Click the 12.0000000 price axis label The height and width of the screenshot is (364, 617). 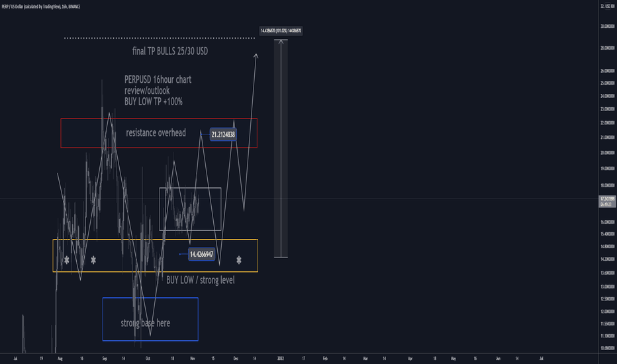point(608,312)
